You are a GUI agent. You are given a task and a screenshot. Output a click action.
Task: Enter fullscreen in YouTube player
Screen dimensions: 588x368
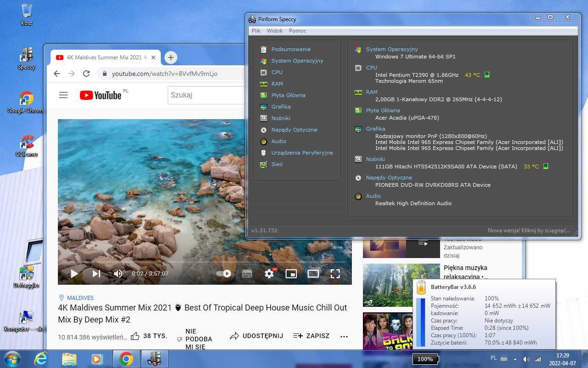click(335, 274)
